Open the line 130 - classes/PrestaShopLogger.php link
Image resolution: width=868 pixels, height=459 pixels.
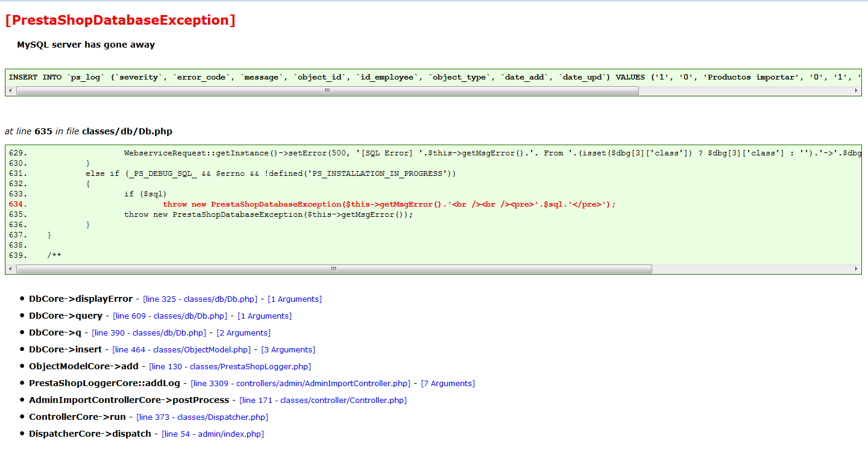[230, 367]
